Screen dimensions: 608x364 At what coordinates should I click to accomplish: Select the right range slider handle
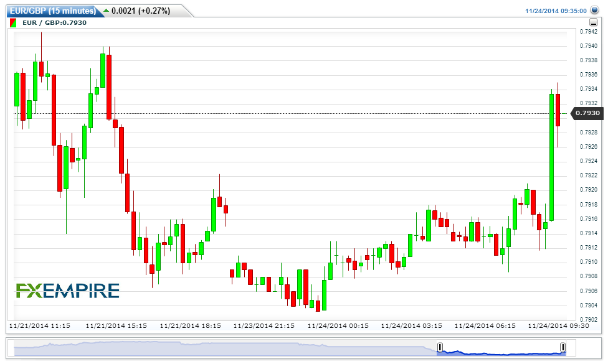click(x=563, y=347)
